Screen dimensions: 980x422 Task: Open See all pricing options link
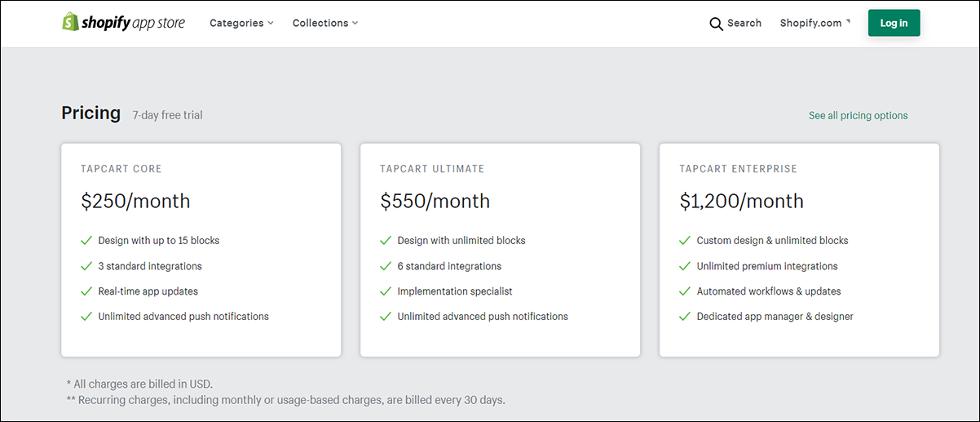pyautogui.click(x=858, y=115)
